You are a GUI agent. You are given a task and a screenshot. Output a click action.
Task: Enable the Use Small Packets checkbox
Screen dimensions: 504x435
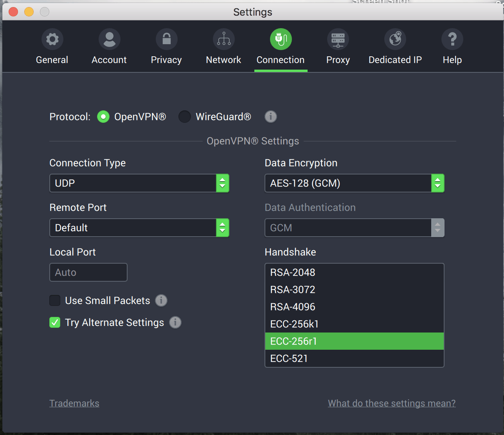[x=55, y=300]
